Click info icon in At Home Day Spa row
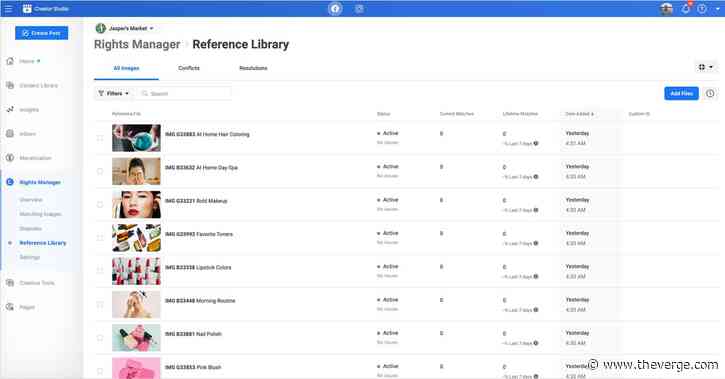This screenshot has height=379, width=725. pyautogui.click(x=536, y=177)
